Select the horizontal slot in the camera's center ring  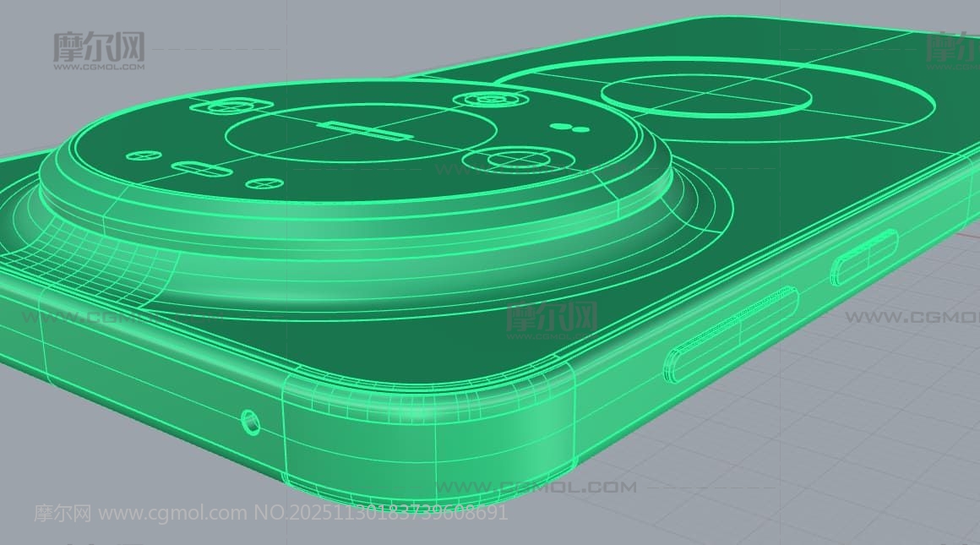[x=365, y=131]
